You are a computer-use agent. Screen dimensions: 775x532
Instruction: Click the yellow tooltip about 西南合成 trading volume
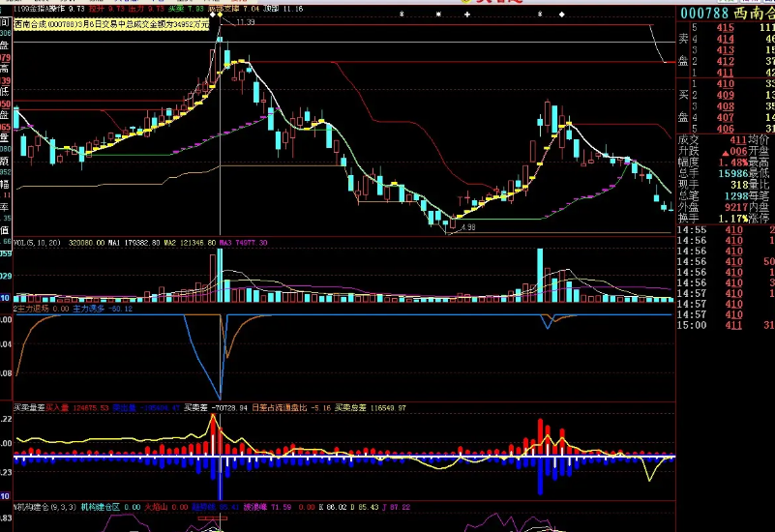click(x=111, y=24)
